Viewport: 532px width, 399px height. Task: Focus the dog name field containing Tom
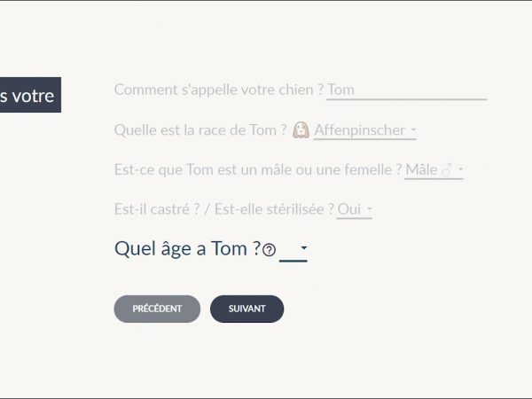[x=406, y=90]
